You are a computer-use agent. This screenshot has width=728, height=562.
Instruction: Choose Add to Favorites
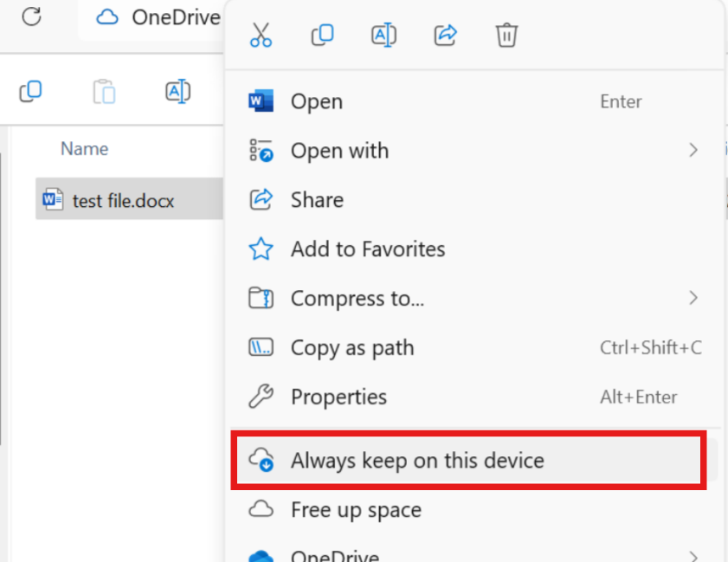click(x=474, y=249)
